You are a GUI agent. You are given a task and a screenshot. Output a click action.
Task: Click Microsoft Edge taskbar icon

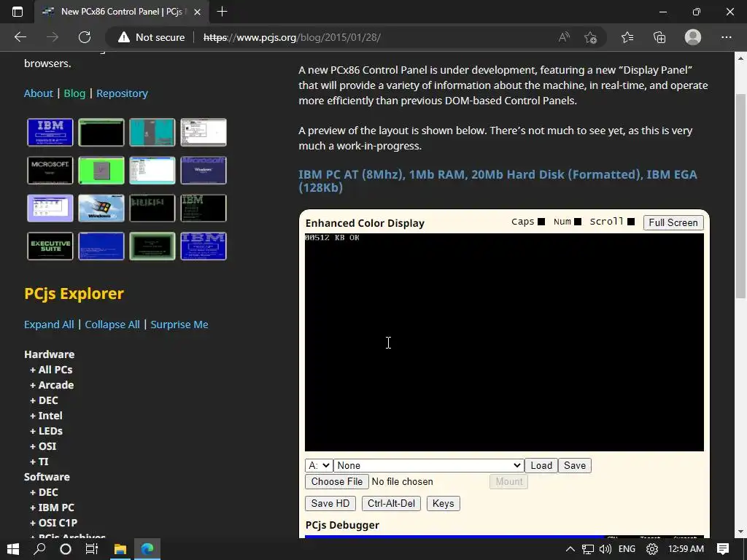pos(147,549)
